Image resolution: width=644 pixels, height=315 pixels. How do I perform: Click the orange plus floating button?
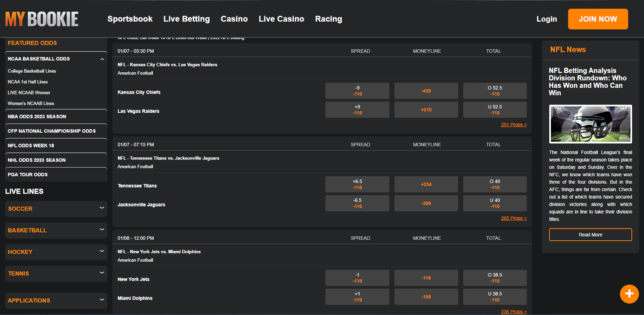[x=629, y=294]
